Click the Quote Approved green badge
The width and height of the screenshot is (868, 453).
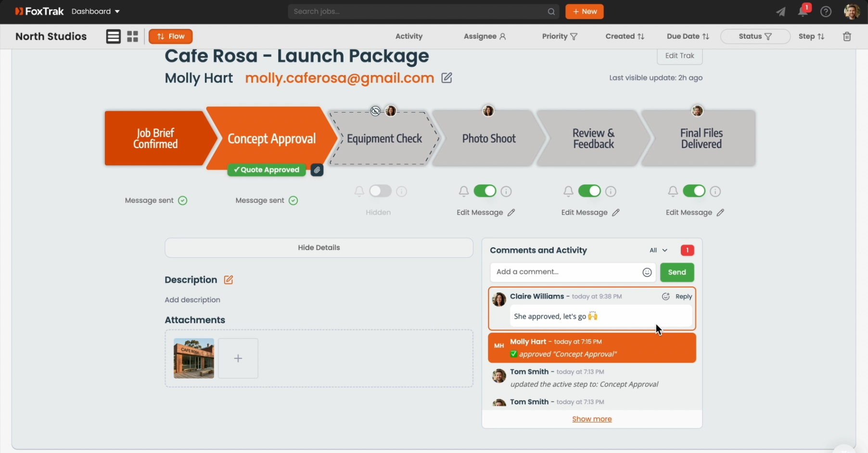(267, 170)
